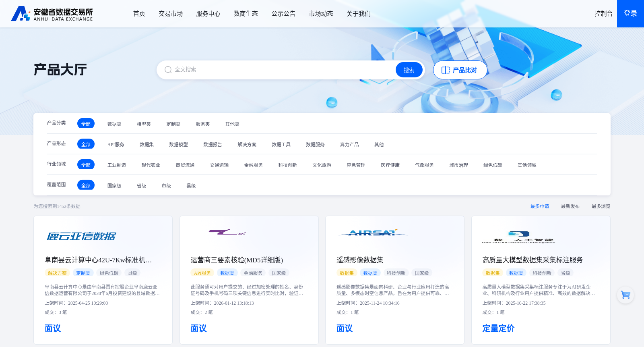
Task: Open the 首页 menu item
Action: (139, 14)
